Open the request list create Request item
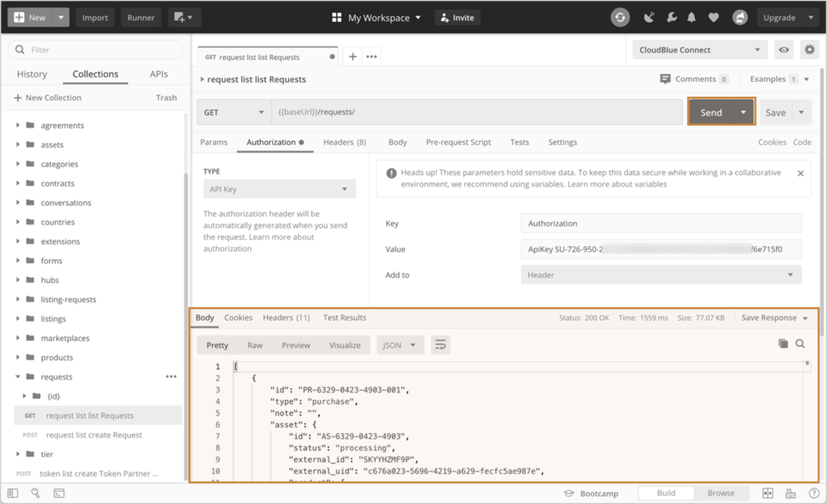827x504 pixels. click(94, 435)
